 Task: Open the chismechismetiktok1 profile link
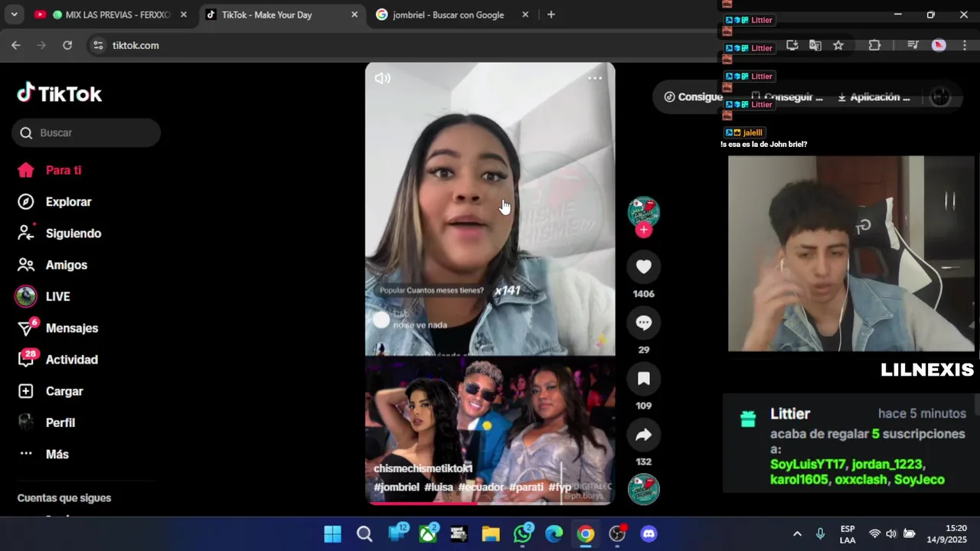(x=423, y=468)
